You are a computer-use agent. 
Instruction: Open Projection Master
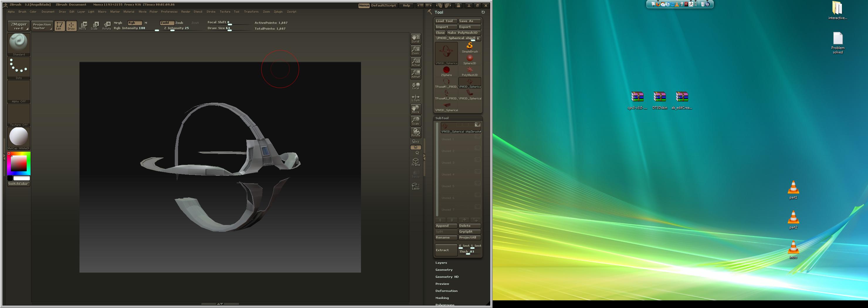coord(42,26)
